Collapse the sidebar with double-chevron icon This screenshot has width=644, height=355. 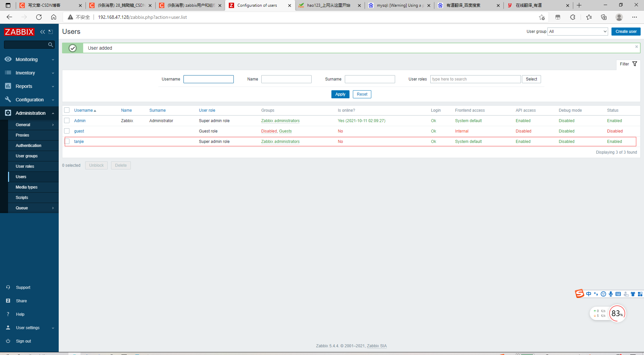click(x=43, y=32)
